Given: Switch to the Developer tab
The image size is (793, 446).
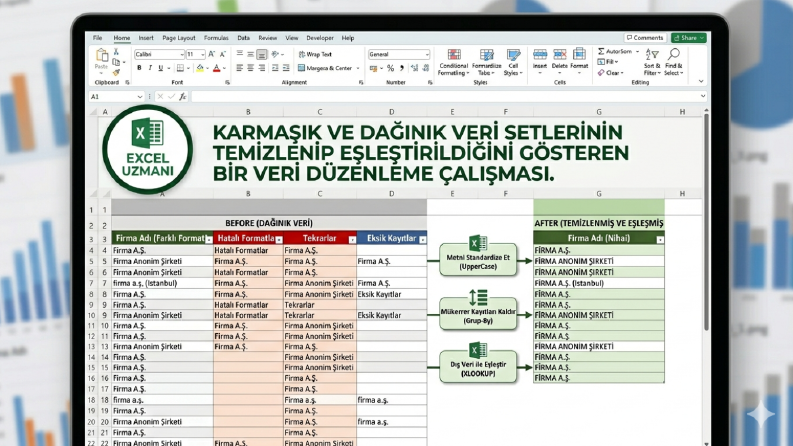Looking at the screenshot, I should (x=320, y=38).
